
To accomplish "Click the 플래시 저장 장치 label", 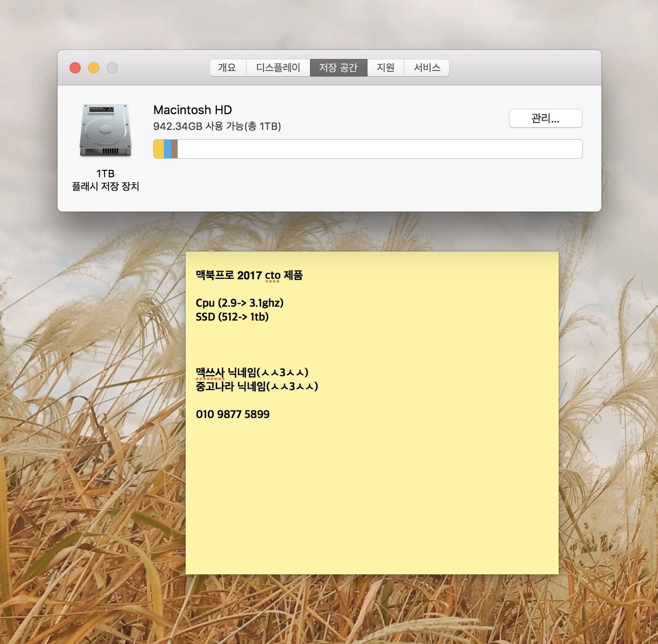I will (x=105, y=186).
